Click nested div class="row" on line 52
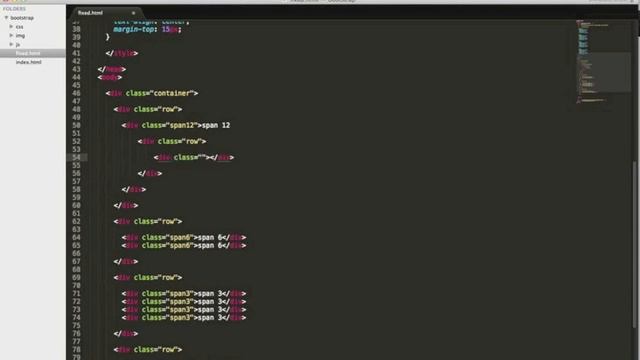Screen dimensions: 640x360 tap(172, 141)
